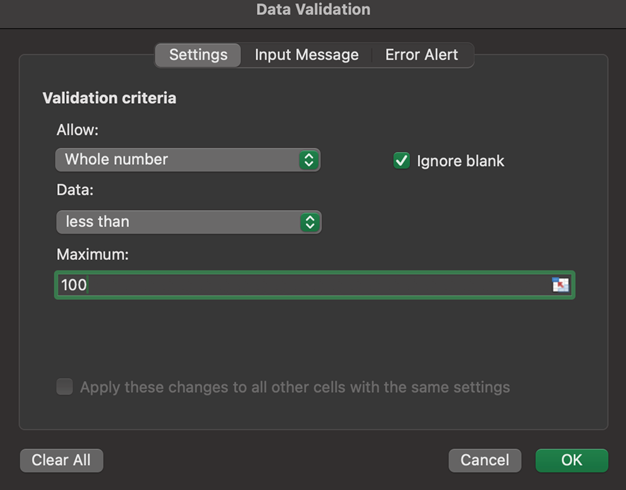Image resolution: width=626 pixels, height=490 pixels.
Task: Click the Data Validation title bar text
Action: pos(313,10)
